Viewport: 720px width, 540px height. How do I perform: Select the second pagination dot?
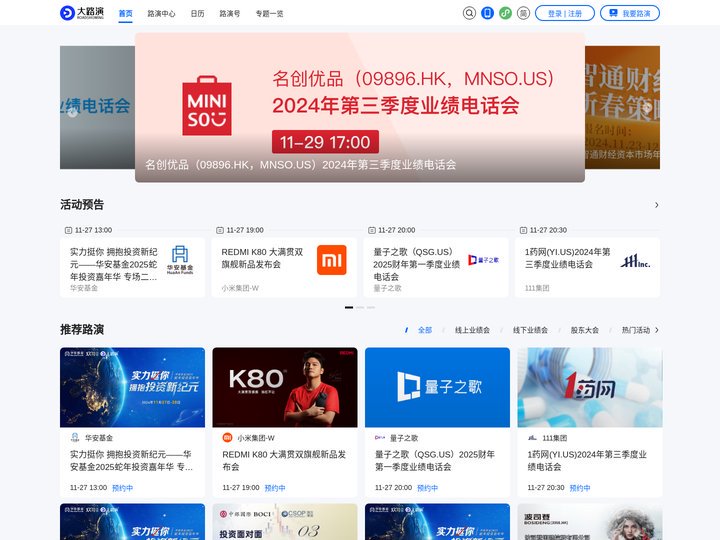coord(360,307)
